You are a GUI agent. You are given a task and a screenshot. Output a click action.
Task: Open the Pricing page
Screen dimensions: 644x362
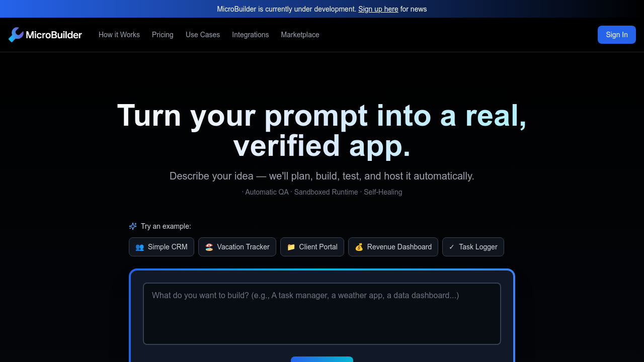click(163, 35)
